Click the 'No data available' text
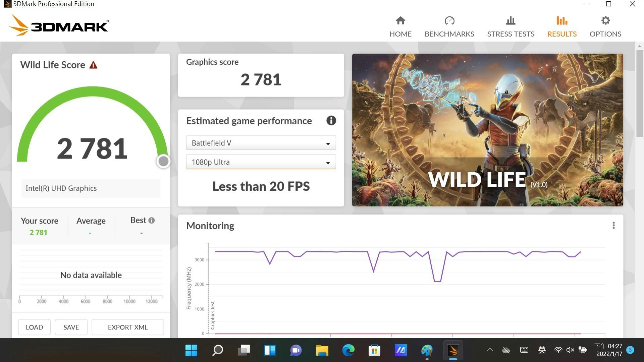 (91, 275)
